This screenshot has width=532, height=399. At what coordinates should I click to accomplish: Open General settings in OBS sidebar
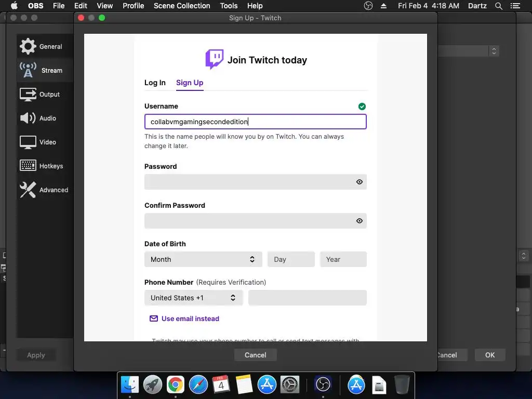coord(44,46)
